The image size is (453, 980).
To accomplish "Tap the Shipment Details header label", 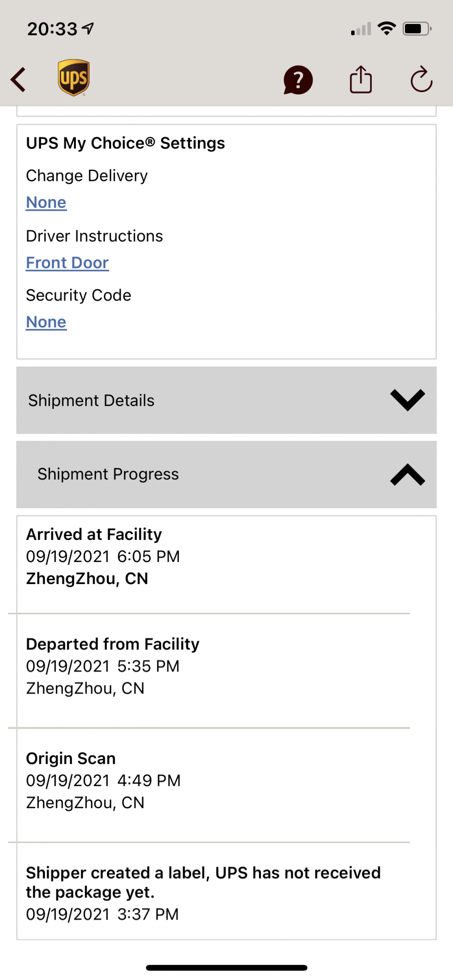I will tap(91, 400).
